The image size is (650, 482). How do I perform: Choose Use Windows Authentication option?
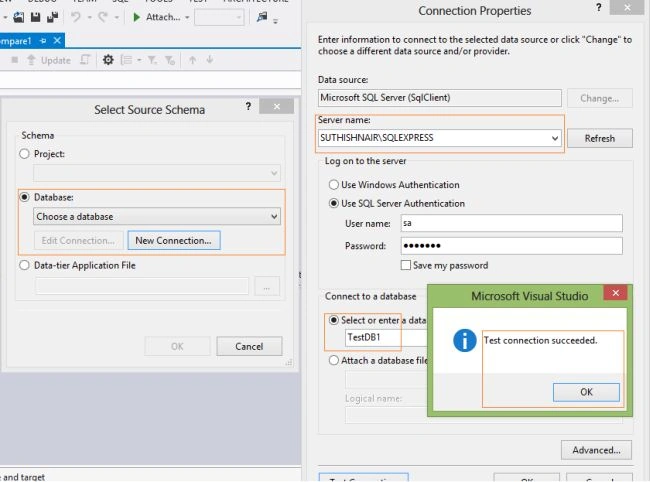pyautogui.click(x=334, y=185)
